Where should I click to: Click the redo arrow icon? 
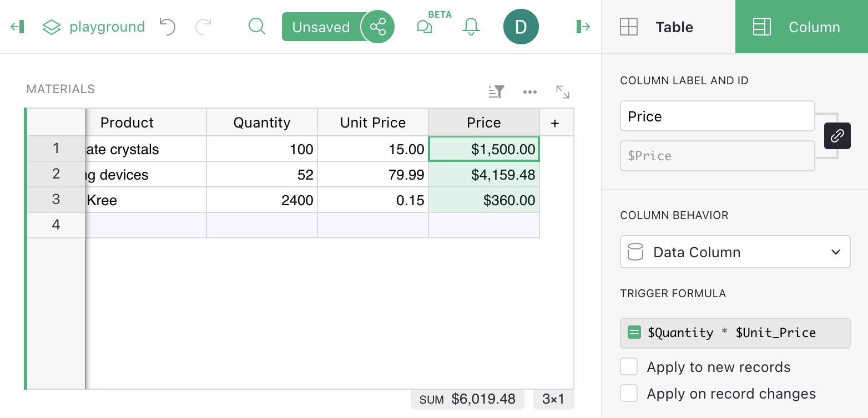(204, 27)
